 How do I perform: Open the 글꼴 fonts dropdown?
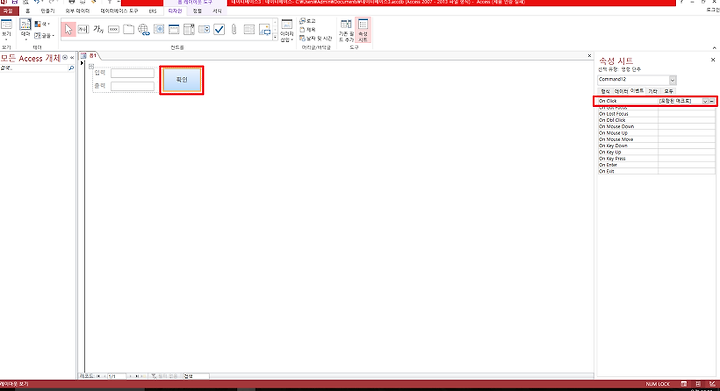pos(45,35)
